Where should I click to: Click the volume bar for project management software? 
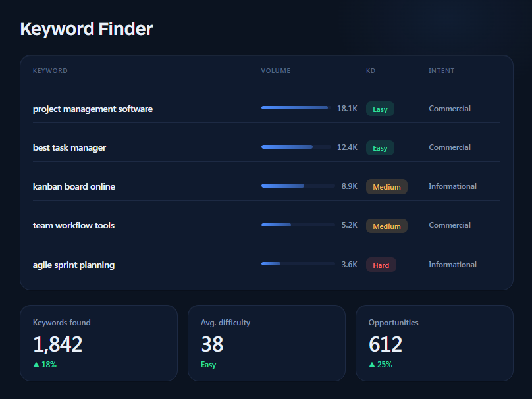pos(296,108)
